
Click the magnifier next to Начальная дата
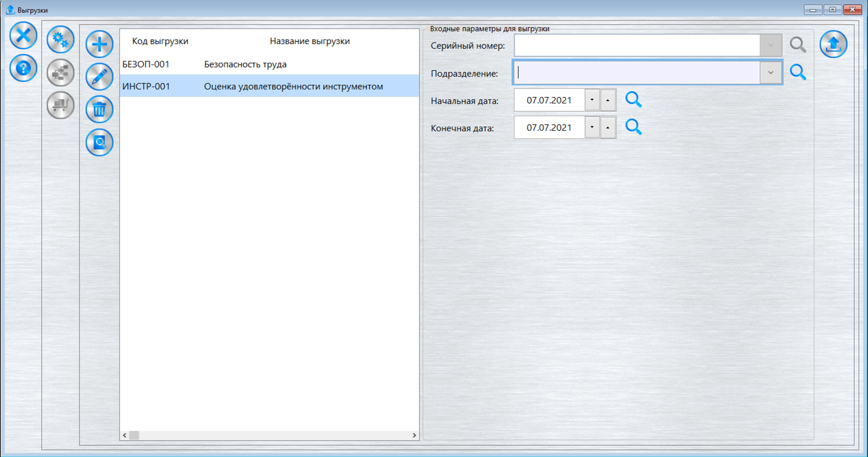633,100
